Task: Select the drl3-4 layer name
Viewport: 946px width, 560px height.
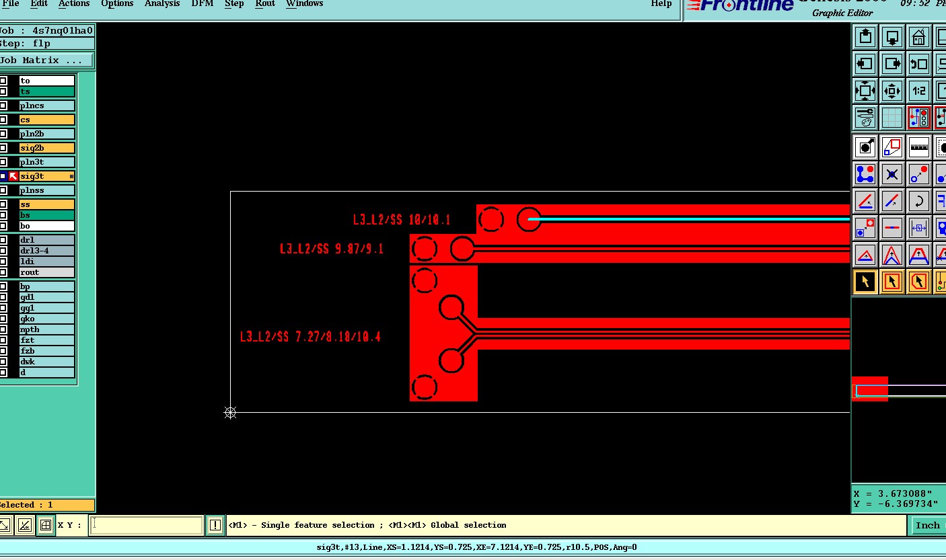Action: point(46,251)
